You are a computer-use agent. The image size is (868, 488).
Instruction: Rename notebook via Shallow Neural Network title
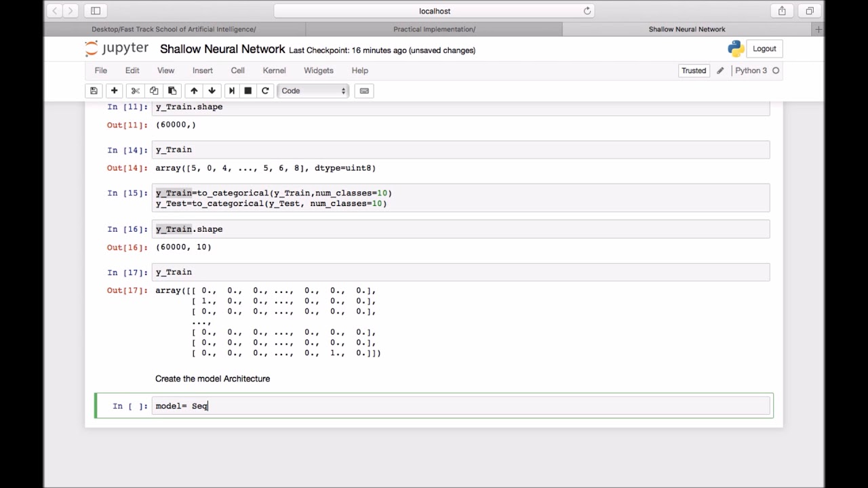coord(222,49)
